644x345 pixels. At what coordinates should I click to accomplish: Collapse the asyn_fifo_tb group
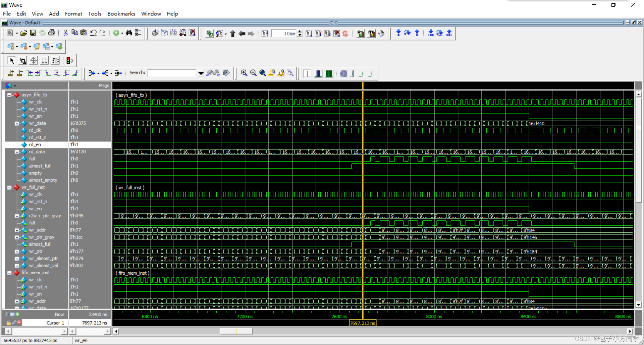[9, 95]
